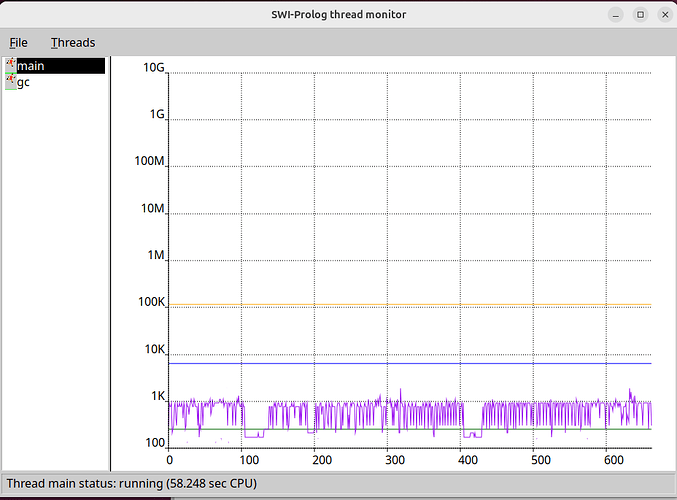
Task: Click the 10K y-axis label
Action: (155, 349)
